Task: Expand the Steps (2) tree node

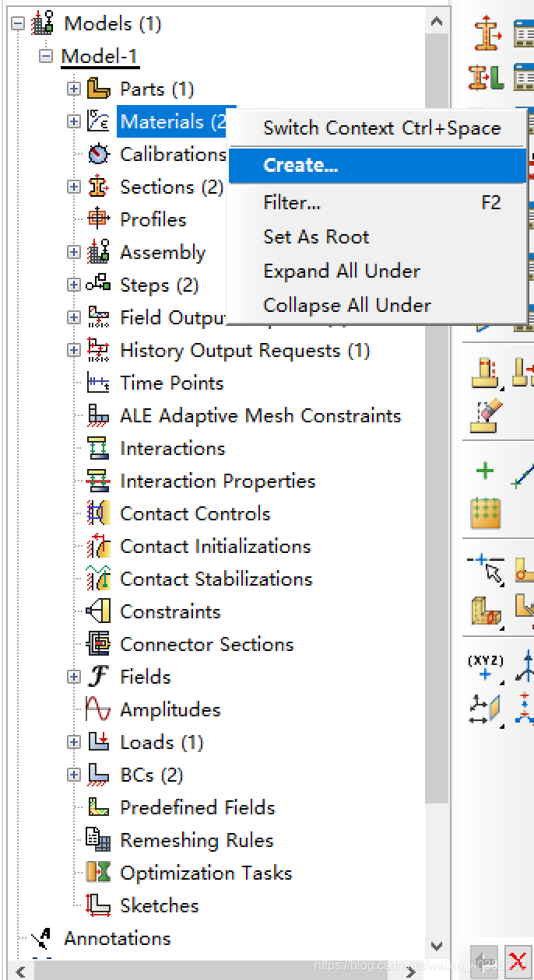Action: coord(74,285)
